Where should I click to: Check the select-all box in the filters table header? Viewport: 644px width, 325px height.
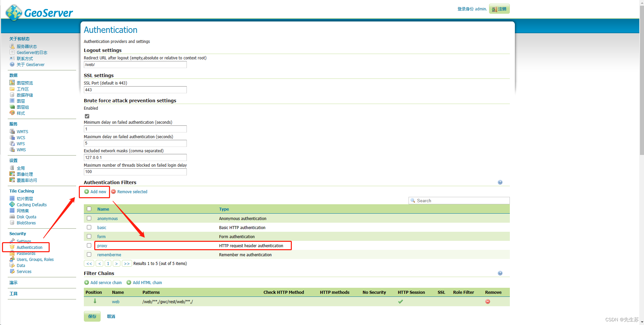coord(89,209)
